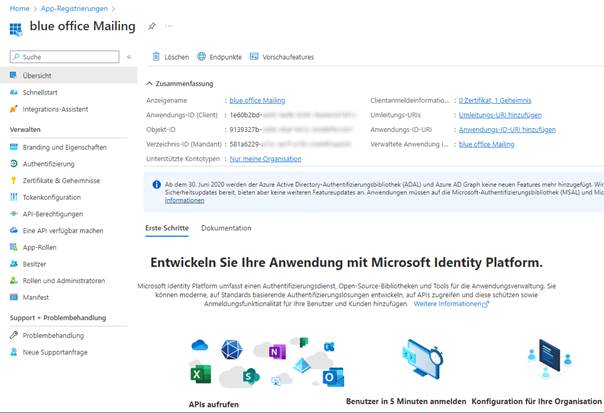The height and width of the screenshot is (413, 604).
Task: Click the Vorschaufeatures button
Action: coord(282,57)
